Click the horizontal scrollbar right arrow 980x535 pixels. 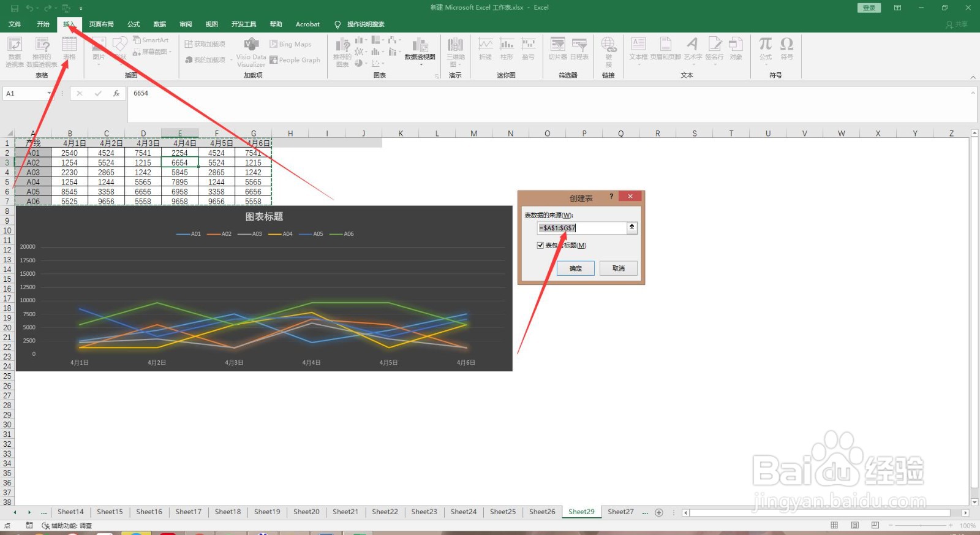pyautogui.click(x=965, y=512)
